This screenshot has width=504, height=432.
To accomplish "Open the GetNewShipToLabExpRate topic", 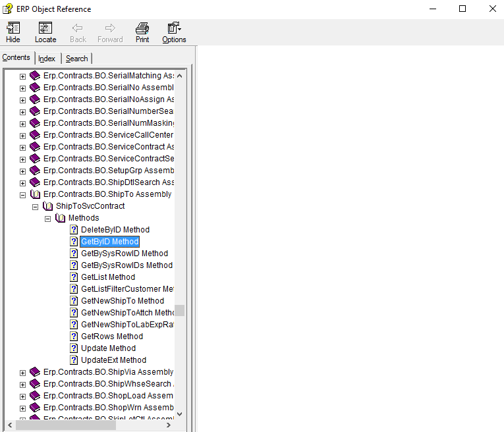I will [127, 325].
